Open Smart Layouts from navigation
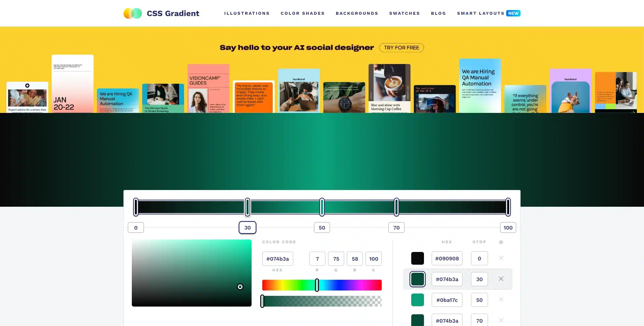The image size is (644, 326). pyautogui.click(x=480, y=13)
